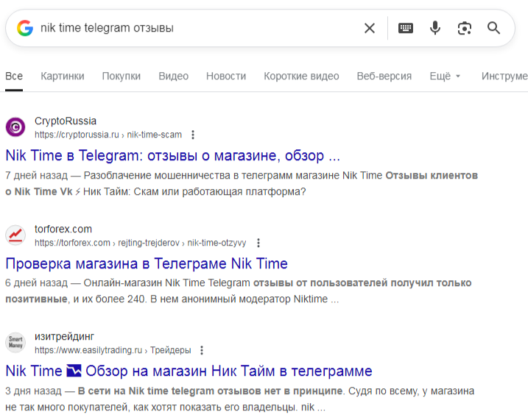Switch to the Картинки tab

tap(63, 76)
